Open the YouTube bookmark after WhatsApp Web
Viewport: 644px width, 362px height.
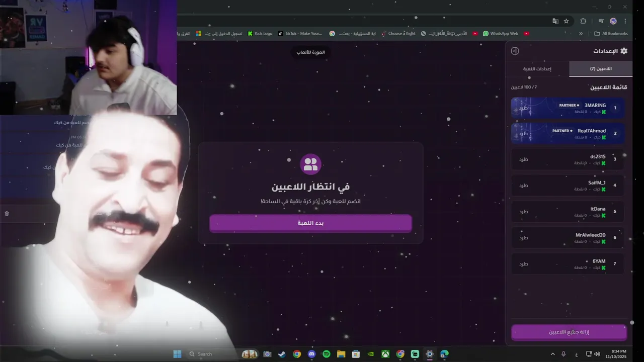(526, 34)
